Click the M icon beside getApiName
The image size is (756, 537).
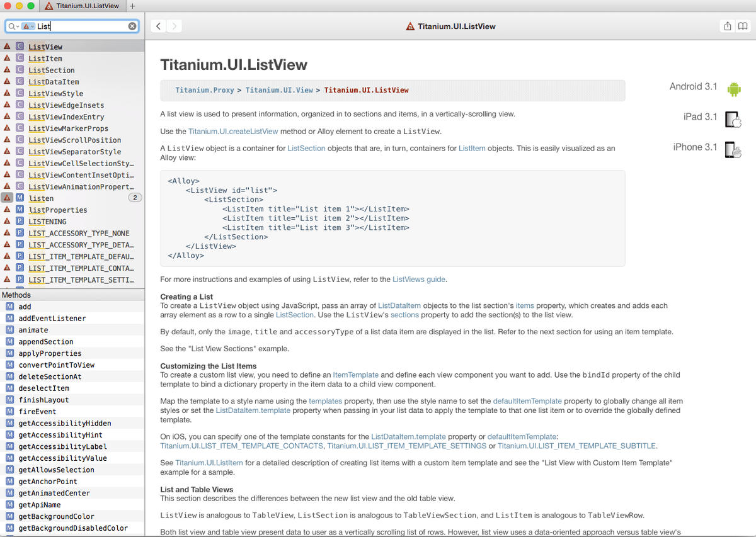tap(10, 504)
